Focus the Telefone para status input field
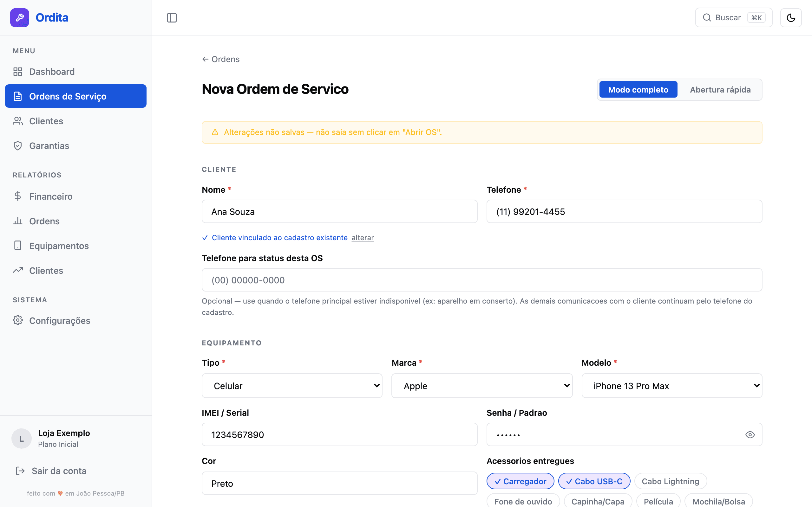The image size is (812, 507). tap(481, 280)
